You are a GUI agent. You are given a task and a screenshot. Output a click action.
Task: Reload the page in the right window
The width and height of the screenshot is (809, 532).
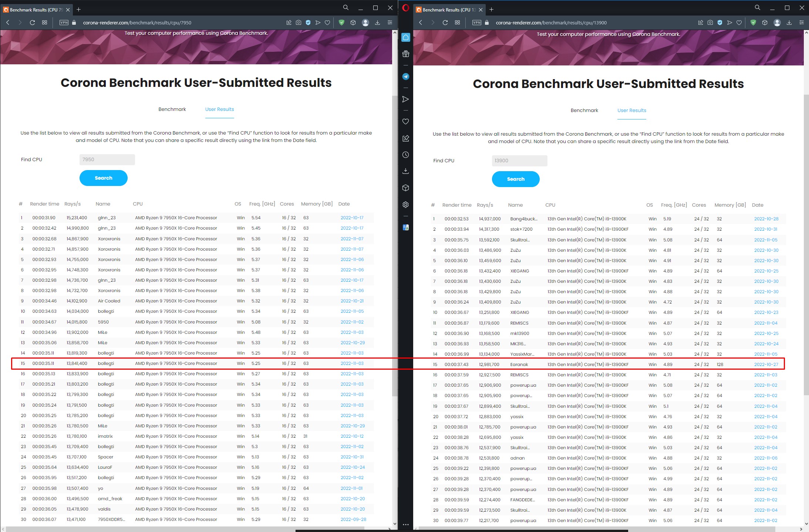pos(445,23)
